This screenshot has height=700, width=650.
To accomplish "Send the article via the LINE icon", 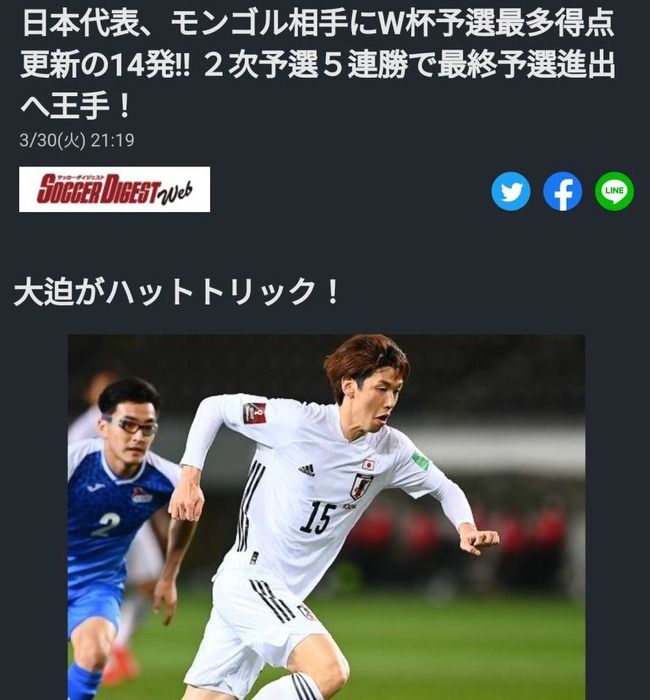I will (614, 191).
